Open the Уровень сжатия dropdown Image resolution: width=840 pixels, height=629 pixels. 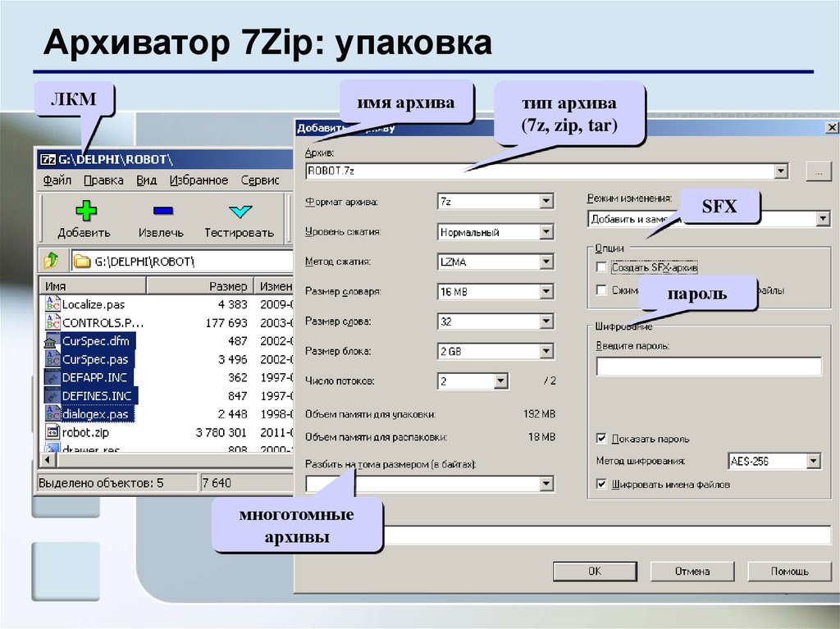pyautogui.click(x=546, y=231)
